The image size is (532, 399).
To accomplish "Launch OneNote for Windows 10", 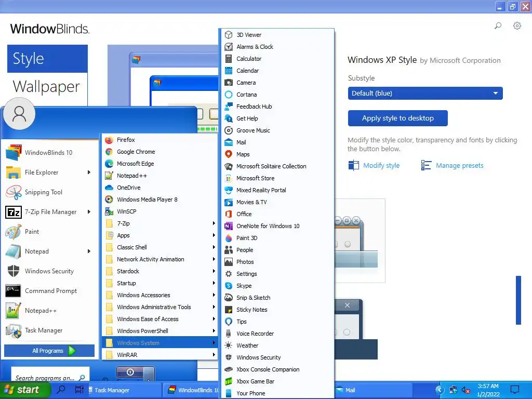I will [277, 226].
